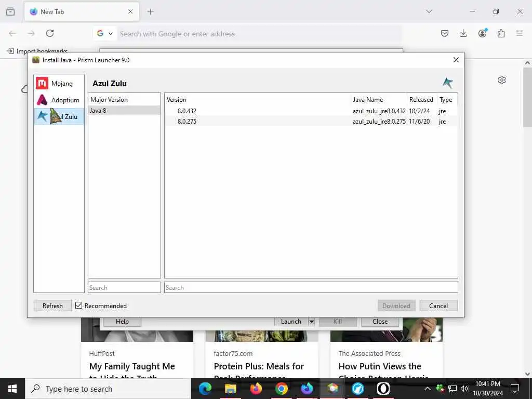
Task: Sort by the Type column header
Action: pyautogui.click(x=447, y=99)
